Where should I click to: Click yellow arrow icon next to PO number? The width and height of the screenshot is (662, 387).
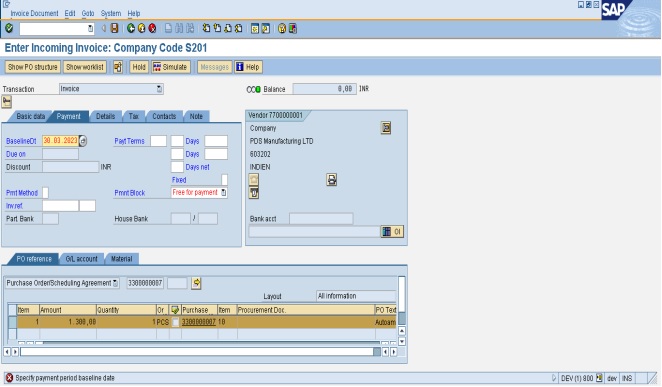[x=196, y=283]
